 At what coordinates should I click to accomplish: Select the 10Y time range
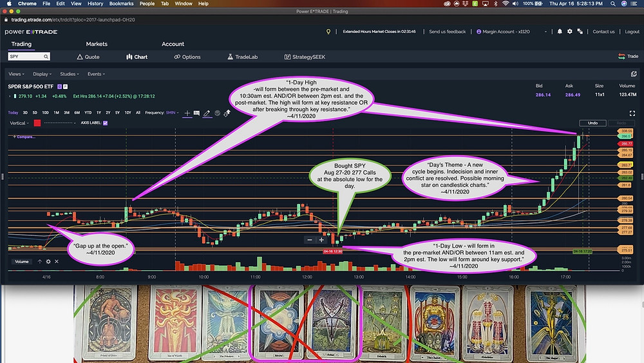pyautogui.click(x=128, y=113)
